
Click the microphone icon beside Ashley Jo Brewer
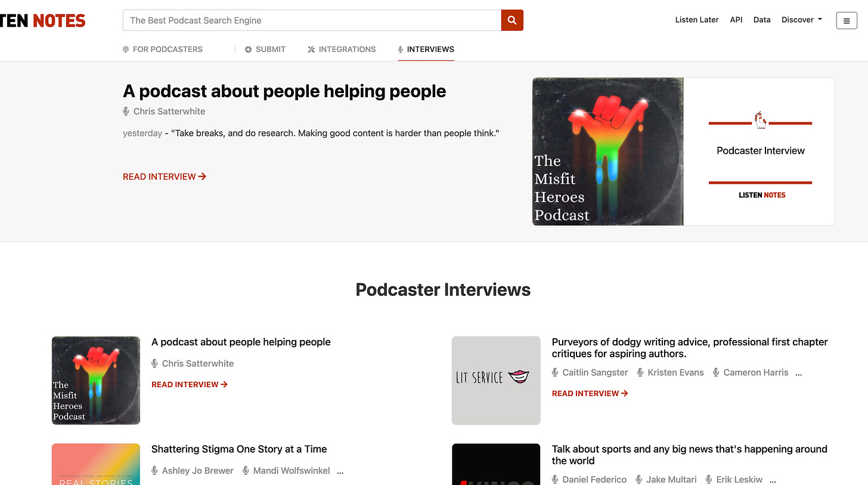click(155, 471)
